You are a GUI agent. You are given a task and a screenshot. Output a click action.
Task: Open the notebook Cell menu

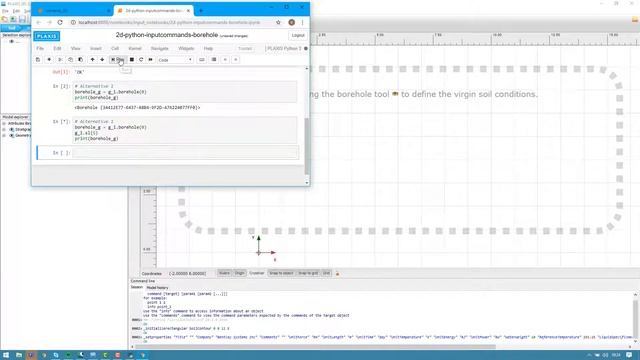point(115,49)
